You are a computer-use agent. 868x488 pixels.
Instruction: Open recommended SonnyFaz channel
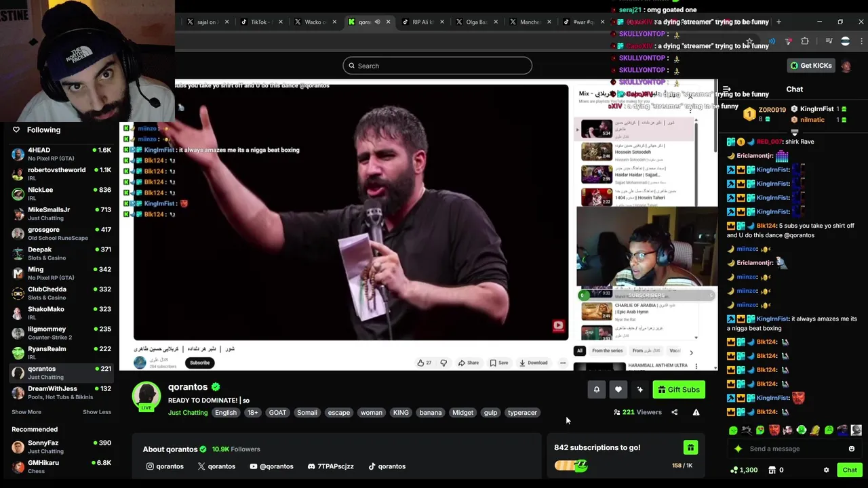[61, 447]
